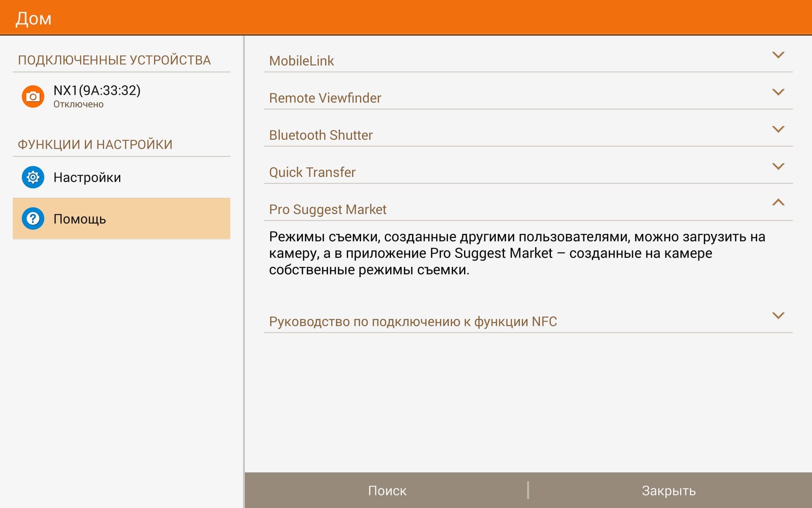
Task: Open the Bluetooth Shutter help topic
Action: [321, 135]
